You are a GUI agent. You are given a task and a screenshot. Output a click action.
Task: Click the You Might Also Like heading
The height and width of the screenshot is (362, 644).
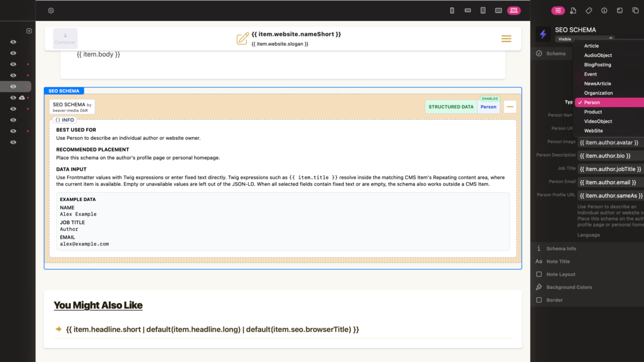coord(98,305)
